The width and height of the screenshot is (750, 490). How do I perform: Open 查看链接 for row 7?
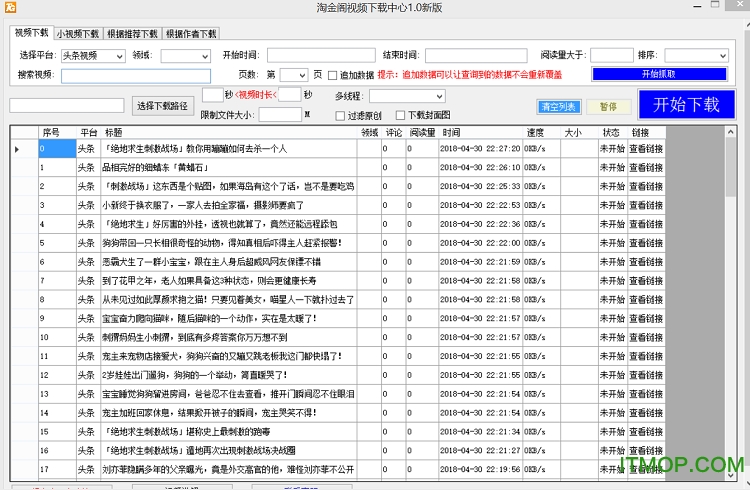tap(646, 281)
